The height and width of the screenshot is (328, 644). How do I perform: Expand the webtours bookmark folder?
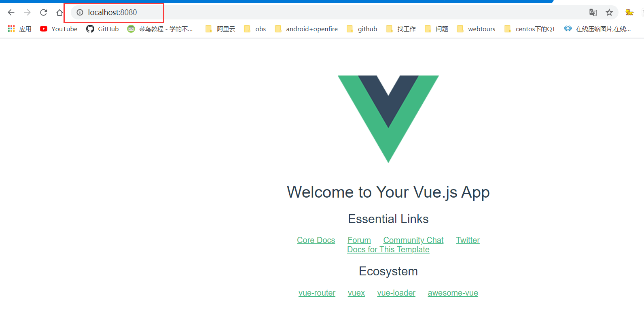(x=476, y=29)
